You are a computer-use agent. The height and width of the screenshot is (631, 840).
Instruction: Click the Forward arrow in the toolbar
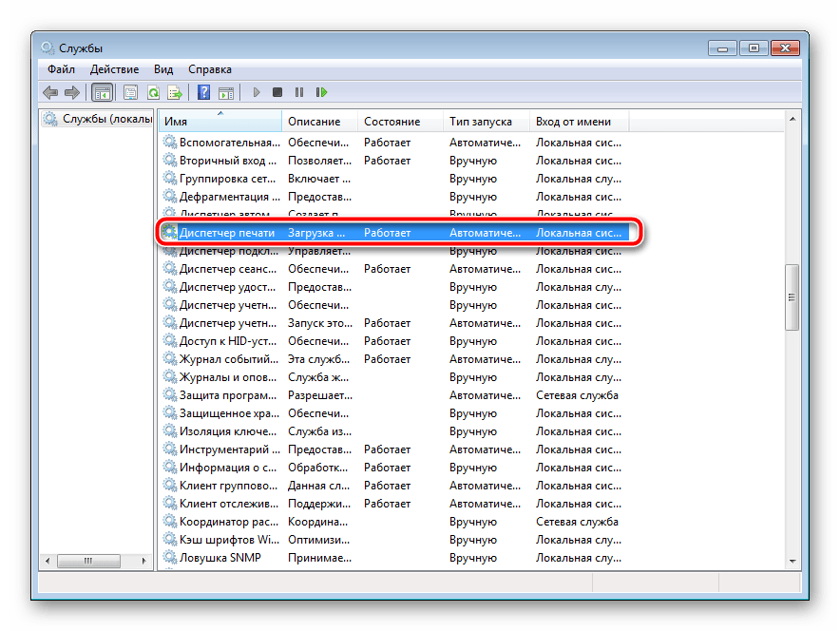click(x=72, y=92)
